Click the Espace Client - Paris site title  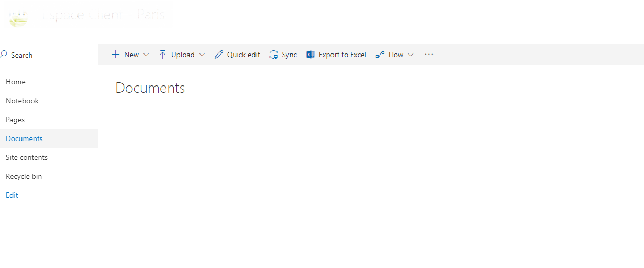[x=103, y=15]
